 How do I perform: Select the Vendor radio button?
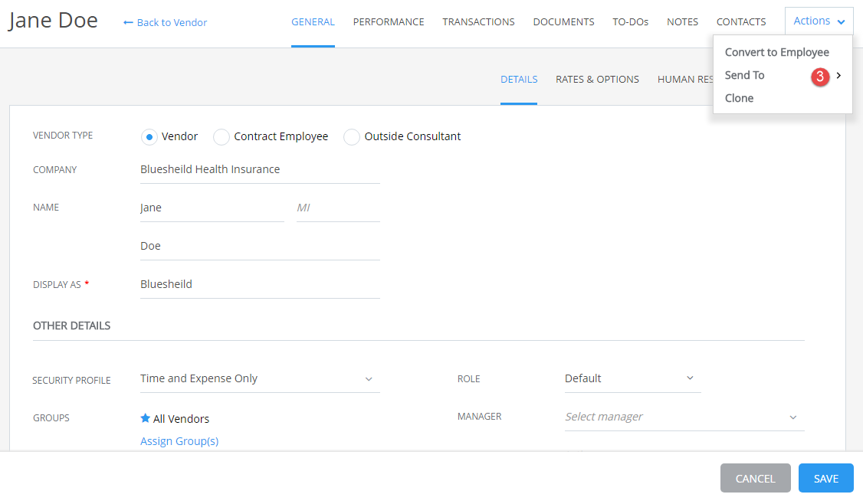point(149,137)
